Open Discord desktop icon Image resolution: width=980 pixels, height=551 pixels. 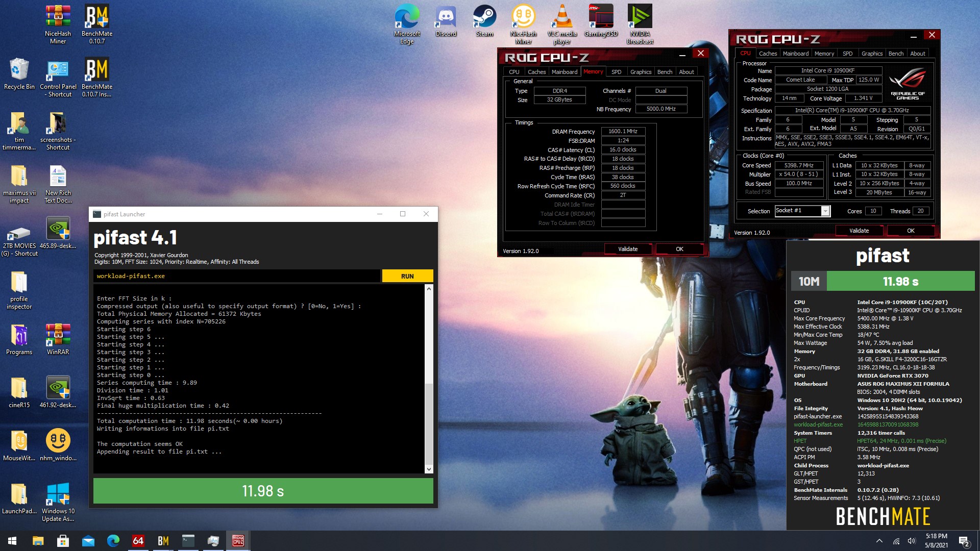tap(446, 20)
